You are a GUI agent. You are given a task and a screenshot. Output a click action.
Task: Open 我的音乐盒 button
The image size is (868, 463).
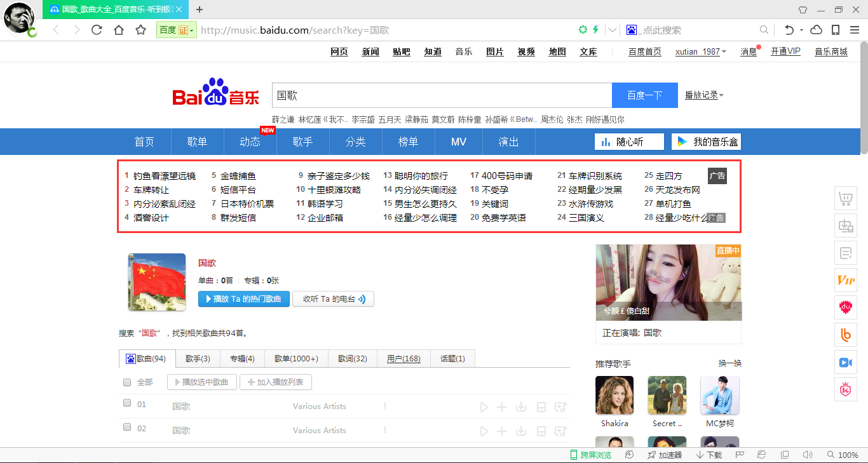(707, 142)
